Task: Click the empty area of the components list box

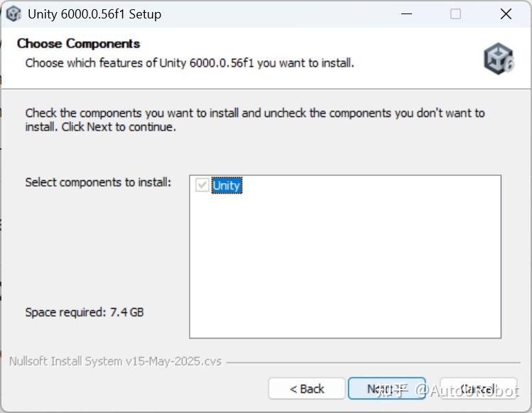Action: tap(344, 270)
